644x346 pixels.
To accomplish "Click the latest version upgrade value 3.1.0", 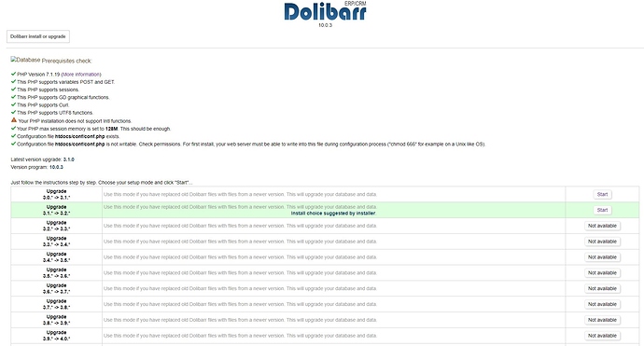I will point(68,159).
